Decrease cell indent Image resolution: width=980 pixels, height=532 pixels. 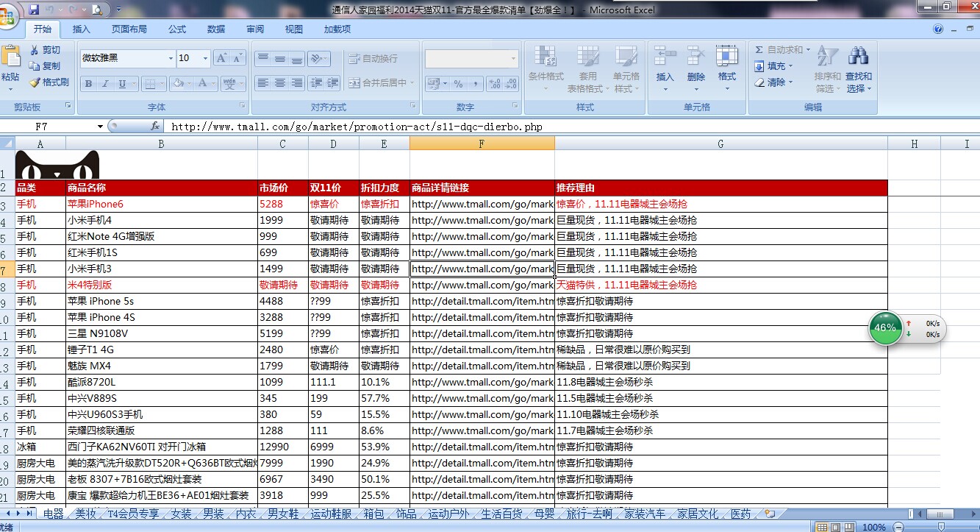(316, 83)
